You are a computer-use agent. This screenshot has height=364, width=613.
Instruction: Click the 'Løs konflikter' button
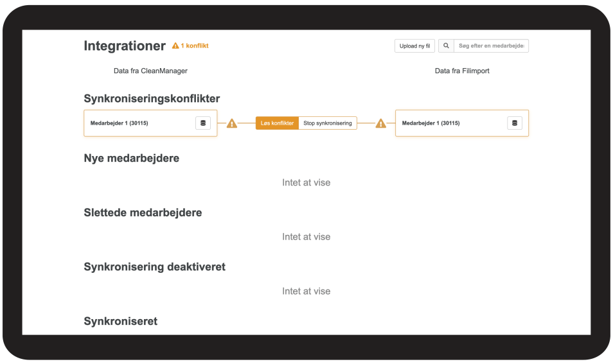[x=277, y=123]
